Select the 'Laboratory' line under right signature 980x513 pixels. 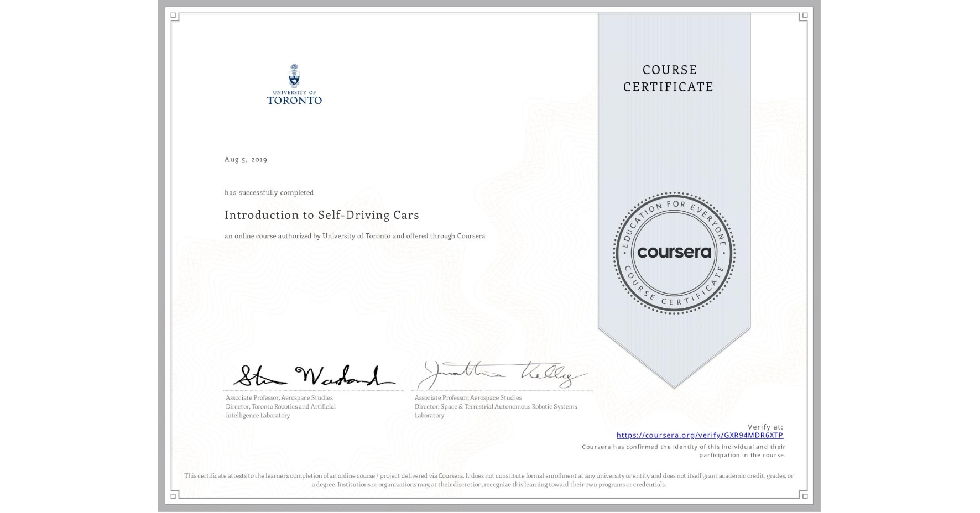pos(430,415)
